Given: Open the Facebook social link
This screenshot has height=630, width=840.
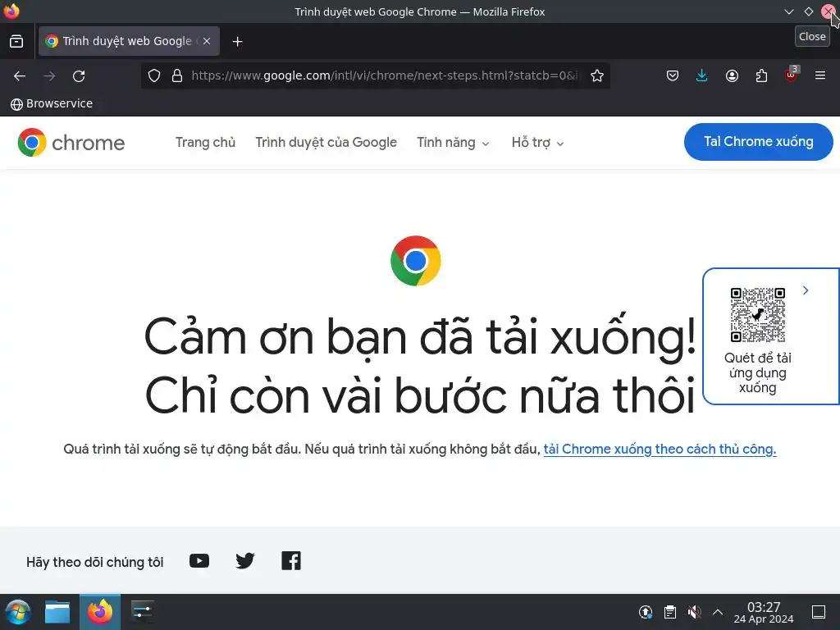Looking at the screenshot, I should (291, 561).
